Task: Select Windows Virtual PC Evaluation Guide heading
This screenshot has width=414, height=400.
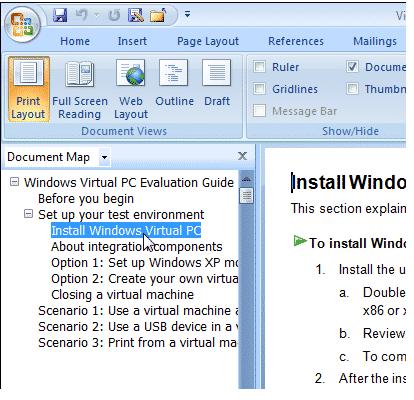Action: (129, 183)
